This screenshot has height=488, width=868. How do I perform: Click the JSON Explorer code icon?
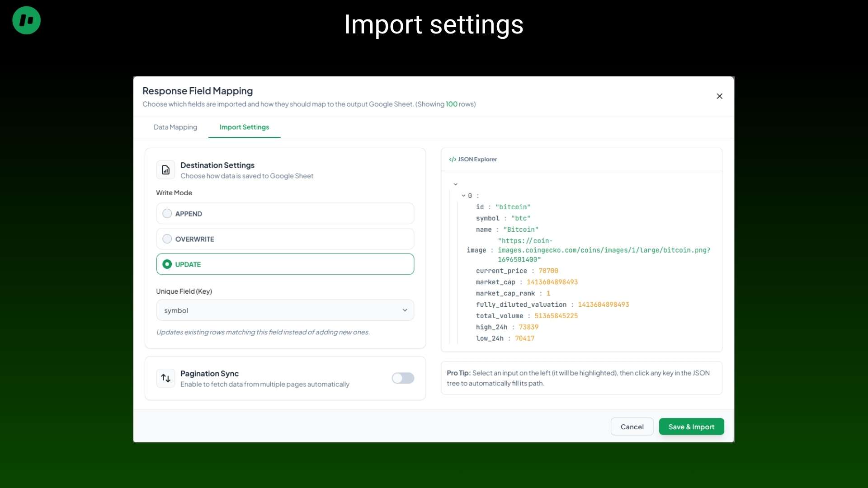(453, 159)
